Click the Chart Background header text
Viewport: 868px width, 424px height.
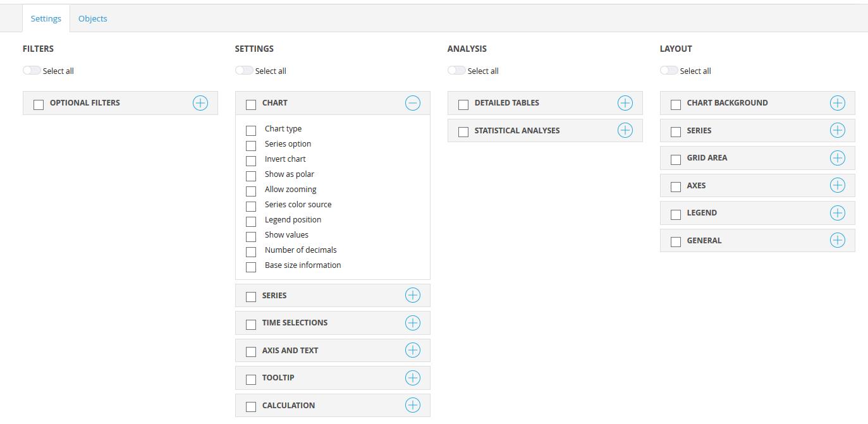728,103
